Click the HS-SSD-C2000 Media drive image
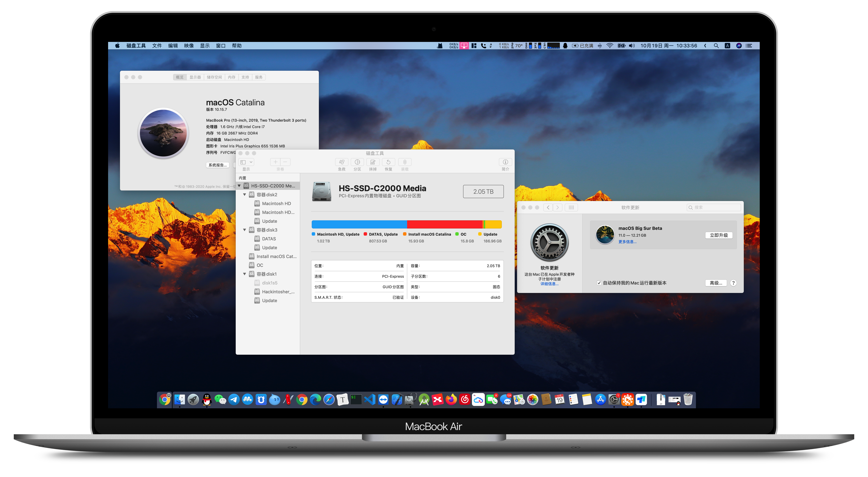This screenshot has width=868, height=477. point(321,191)
